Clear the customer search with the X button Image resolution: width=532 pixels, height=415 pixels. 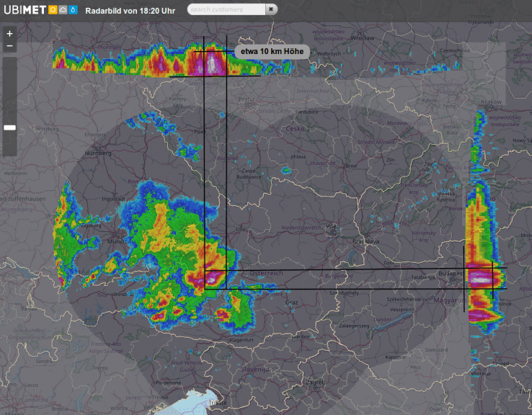[270, 10]
